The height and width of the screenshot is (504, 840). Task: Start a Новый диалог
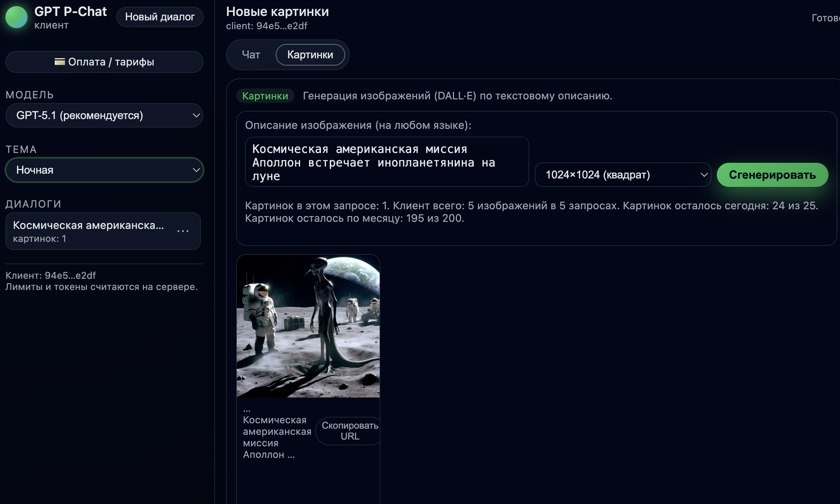tap(160, 17)
